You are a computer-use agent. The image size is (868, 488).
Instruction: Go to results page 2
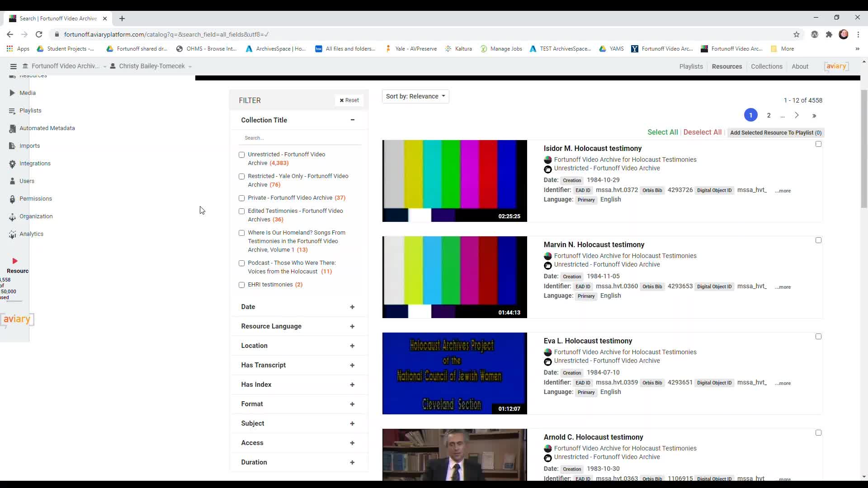tap(769, 115)
